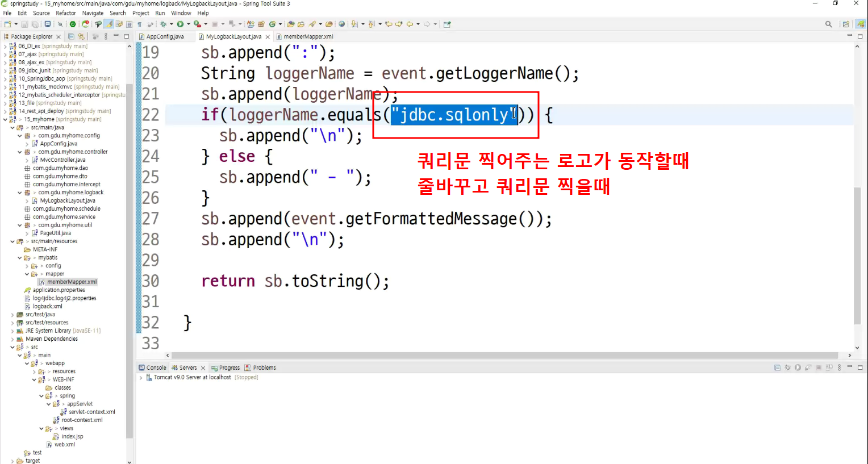
Task: Click the Save toolbar icon
Action: (24, 24)
